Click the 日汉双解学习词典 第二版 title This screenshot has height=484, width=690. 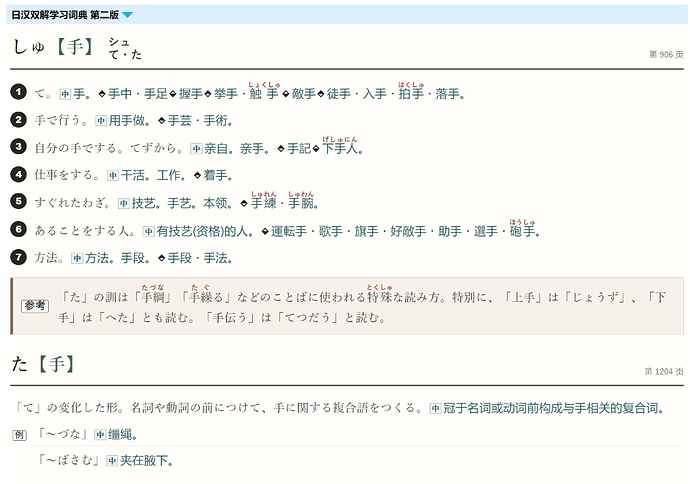click(x=65, y=15)
